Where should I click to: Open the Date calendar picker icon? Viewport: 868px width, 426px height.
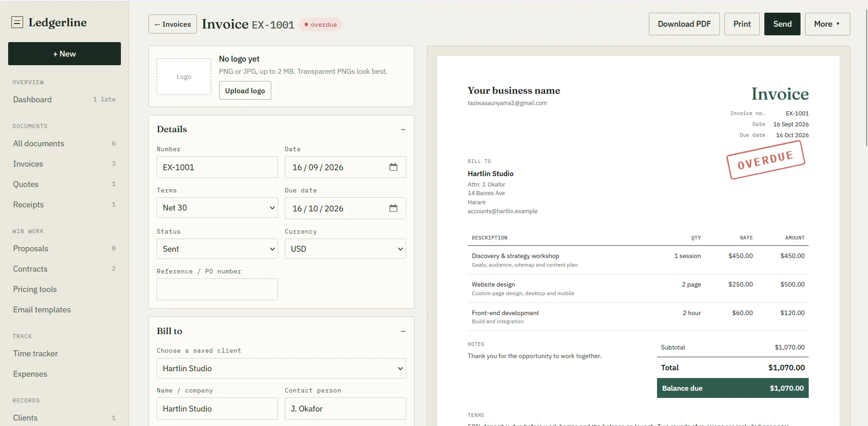(393, 167)
